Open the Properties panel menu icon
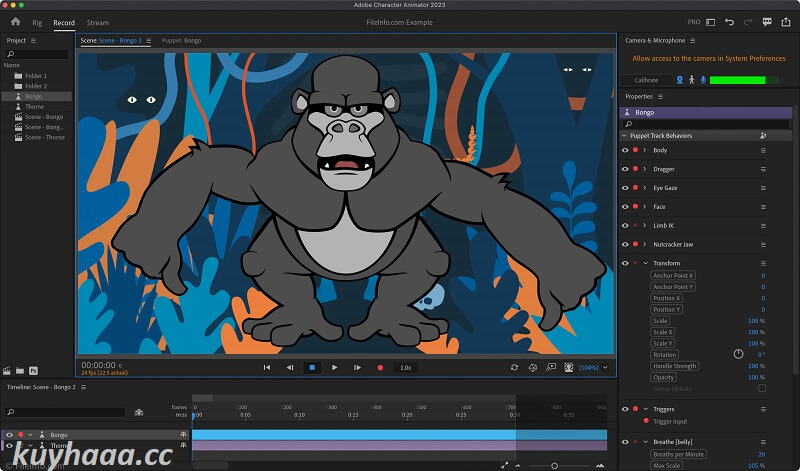Viewport: 800px width, 471px height. click(x=660, y=96)
